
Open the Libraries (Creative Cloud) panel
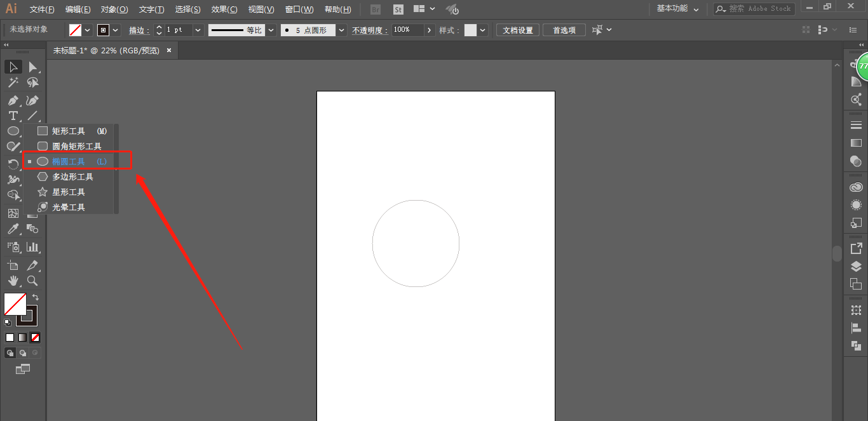pyautogui.click(x=856, y=187)
